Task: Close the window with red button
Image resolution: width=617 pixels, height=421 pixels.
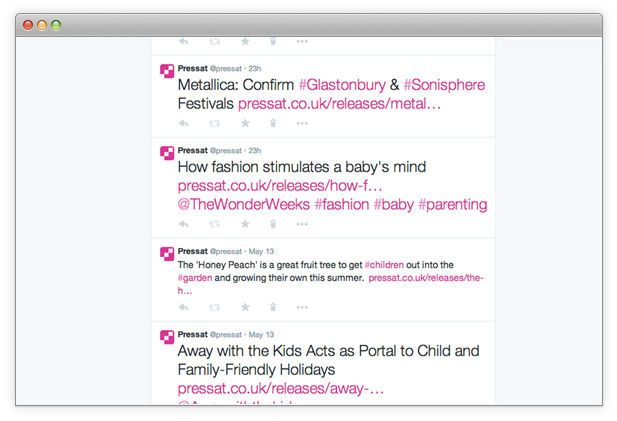Action: pyautogui.click(x=28, y=25)
